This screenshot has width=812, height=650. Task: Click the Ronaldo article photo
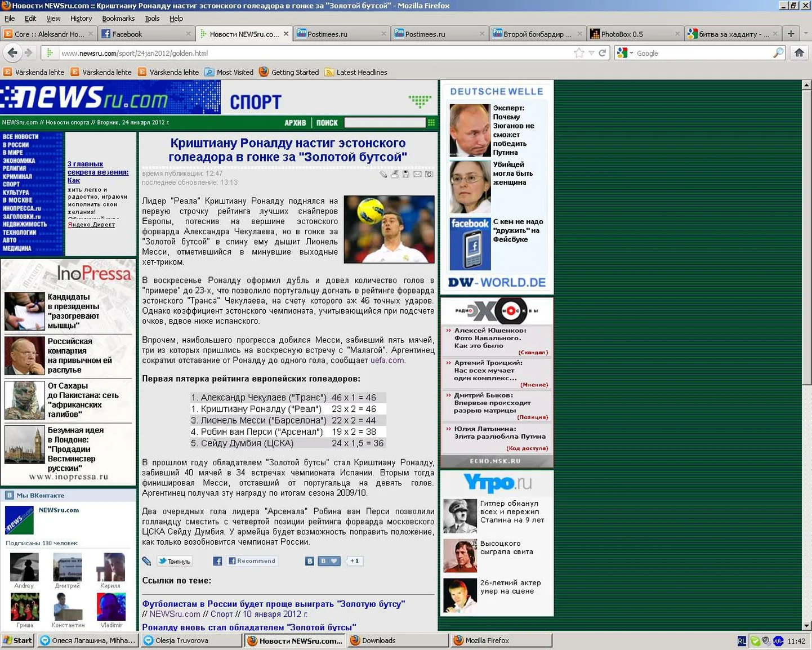(389, 229)
